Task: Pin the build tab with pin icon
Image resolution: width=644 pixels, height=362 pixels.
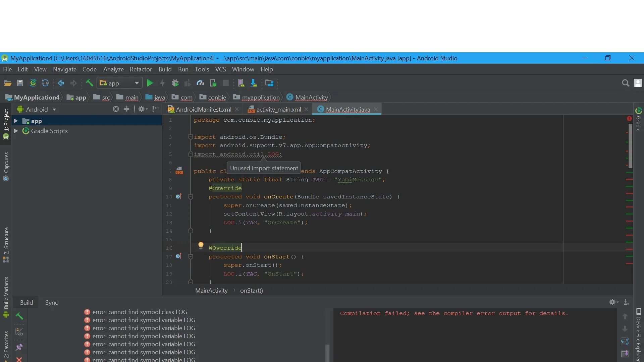Action: [x=19, y=347]
